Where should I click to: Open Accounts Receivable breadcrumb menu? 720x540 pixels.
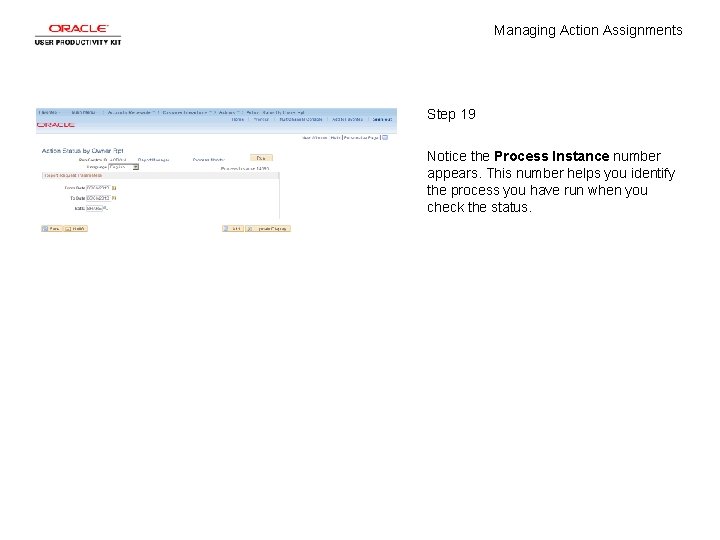click(130, 112)
